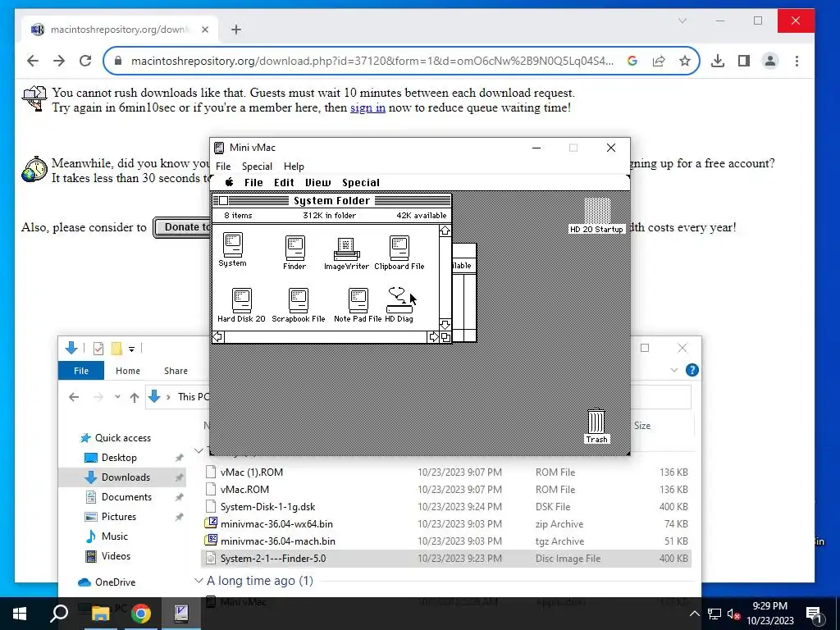Open the Windows Start button
The image size is (840, 630).
[20, 614]
